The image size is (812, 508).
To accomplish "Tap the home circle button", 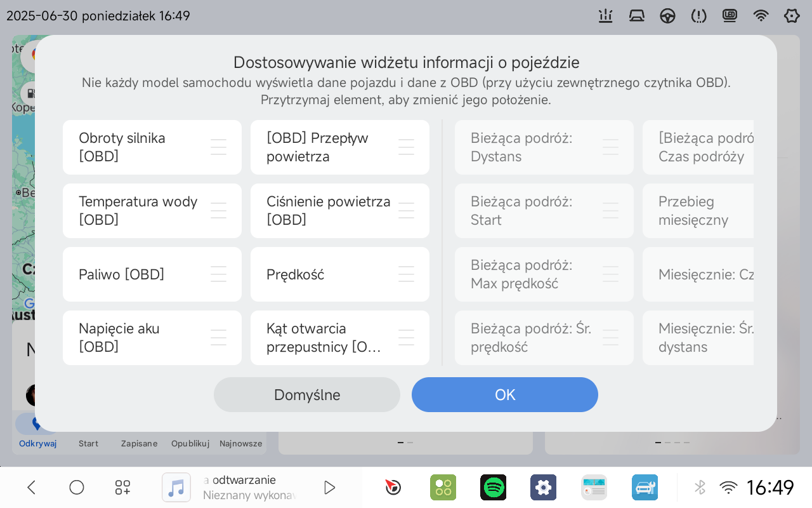I will [x=77, y=488].
